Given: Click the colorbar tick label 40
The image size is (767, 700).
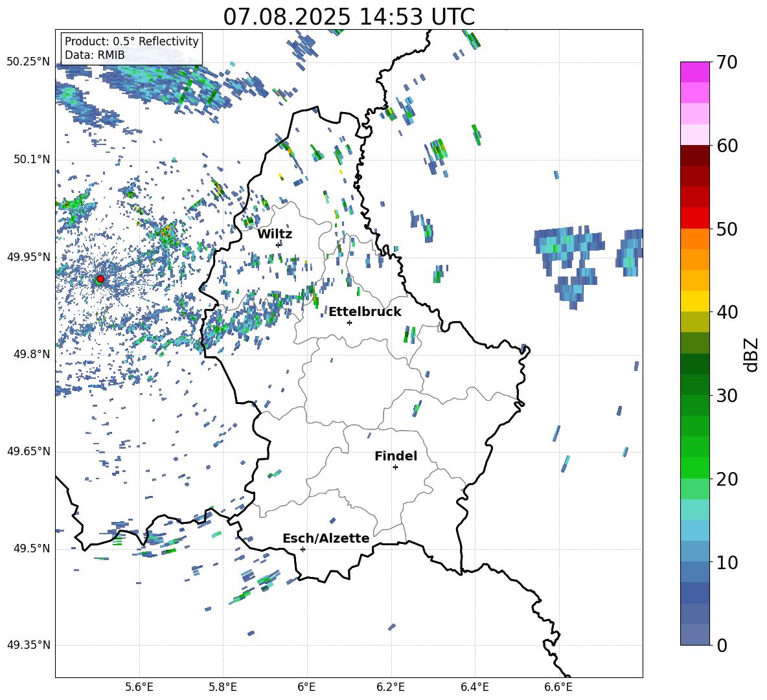Looking at the screenshot, I should point(727,312).
